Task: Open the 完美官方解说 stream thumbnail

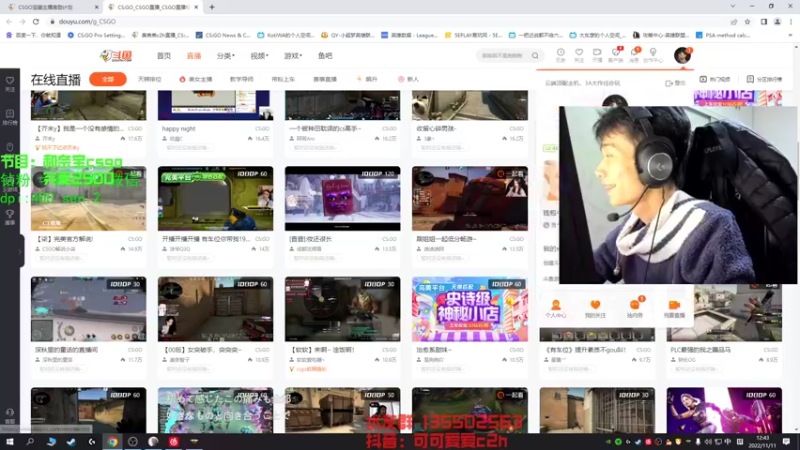Action: point(88,198)
